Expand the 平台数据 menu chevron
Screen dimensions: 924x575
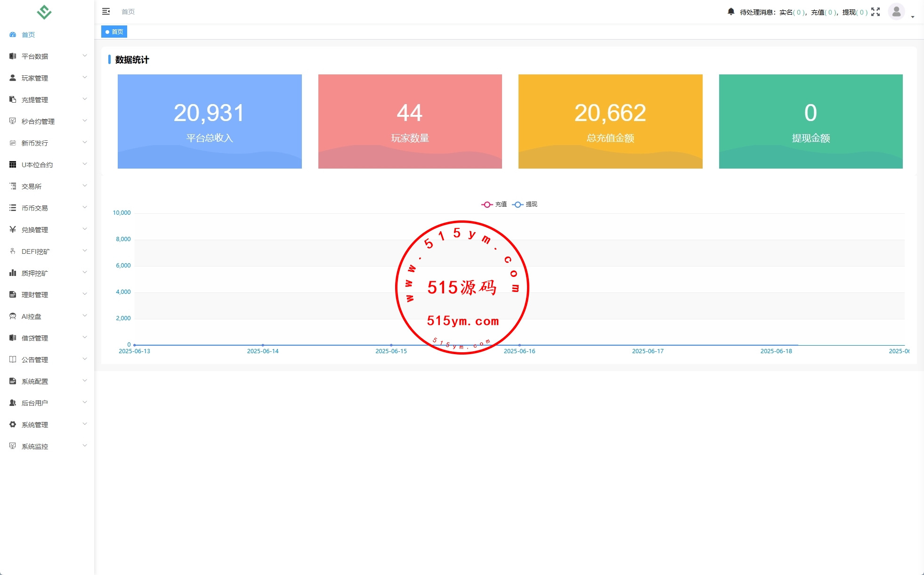85,56
